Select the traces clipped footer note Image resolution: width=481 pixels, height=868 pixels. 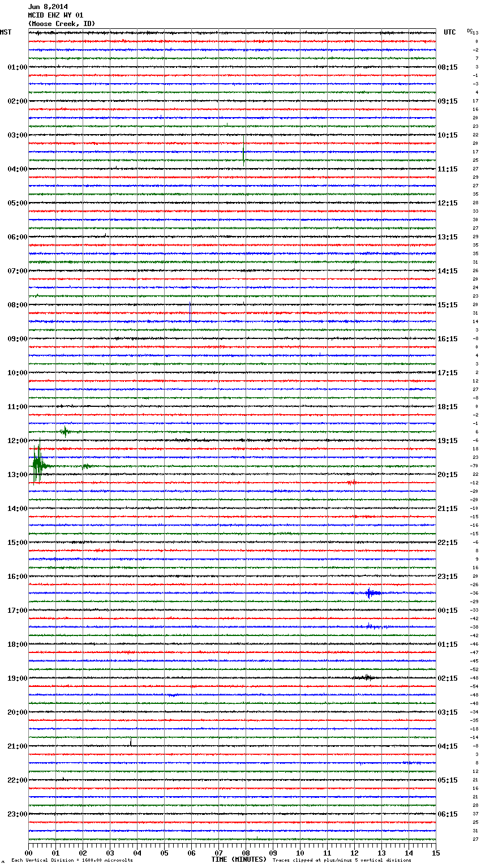(342, 861)
